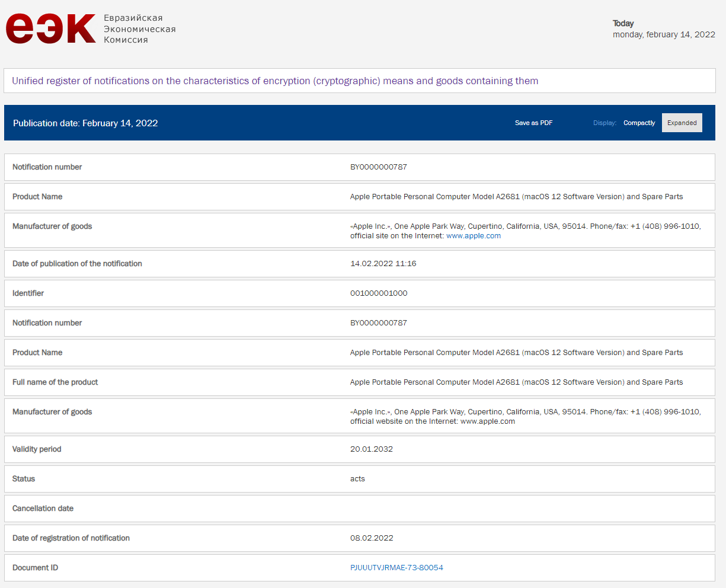Switch display to Compactly
The height and width of the screenshot is (588, 726).
click(639, 123)
